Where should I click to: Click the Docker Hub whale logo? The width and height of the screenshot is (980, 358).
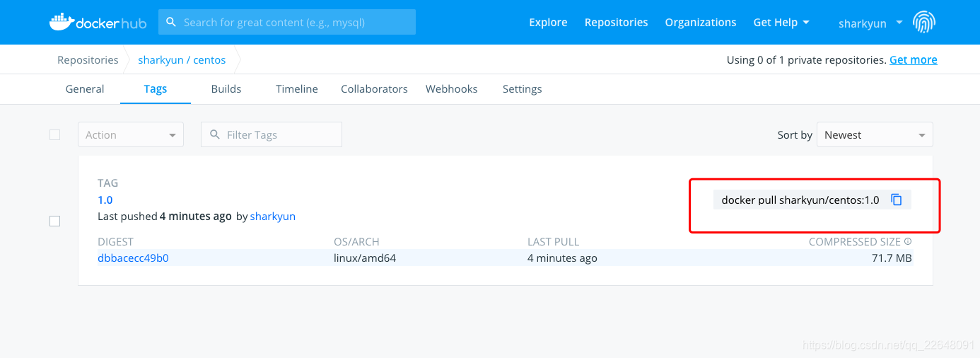click(x=98, y=22)
